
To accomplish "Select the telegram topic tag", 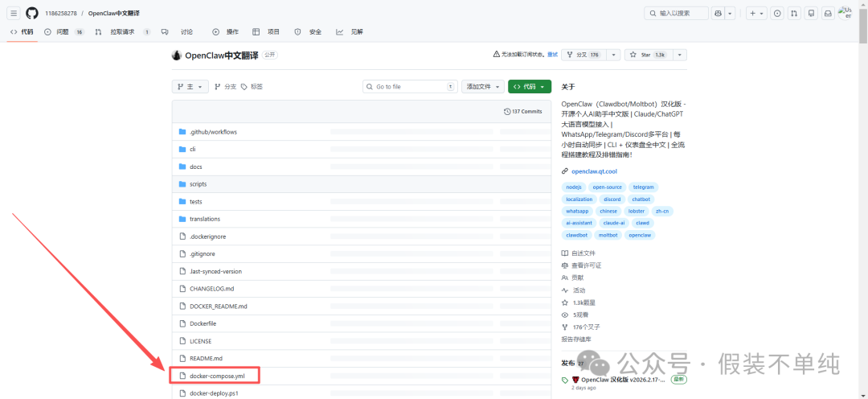I will [643, 187].
